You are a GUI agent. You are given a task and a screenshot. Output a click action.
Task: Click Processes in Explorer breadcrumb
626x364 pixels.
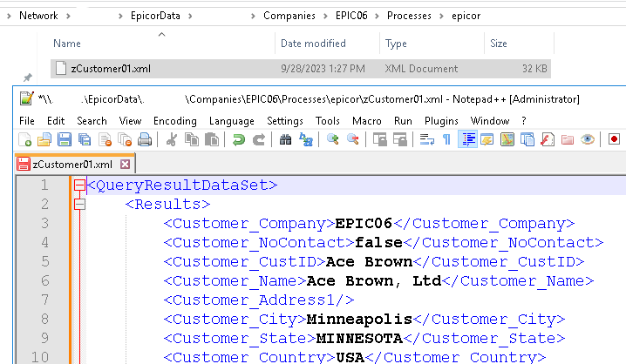tap(409, 16)
